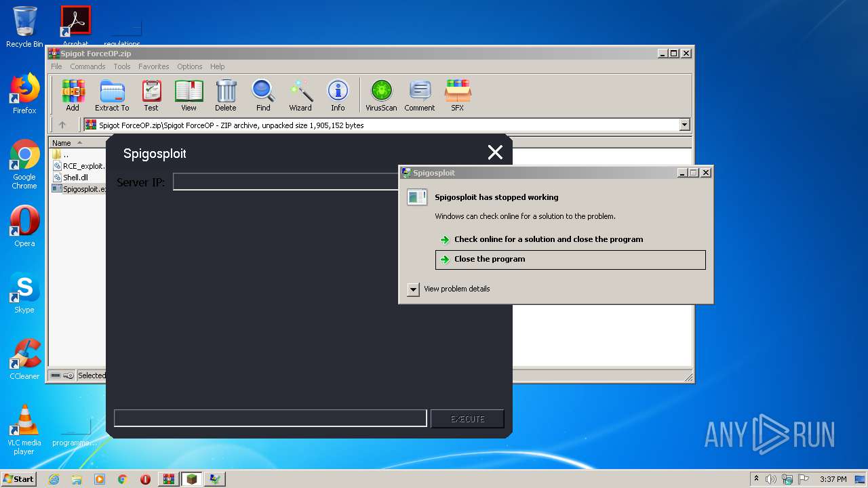Open the file explorer taskbar icon
Screen dimensions: 868x488
point(77,479)
